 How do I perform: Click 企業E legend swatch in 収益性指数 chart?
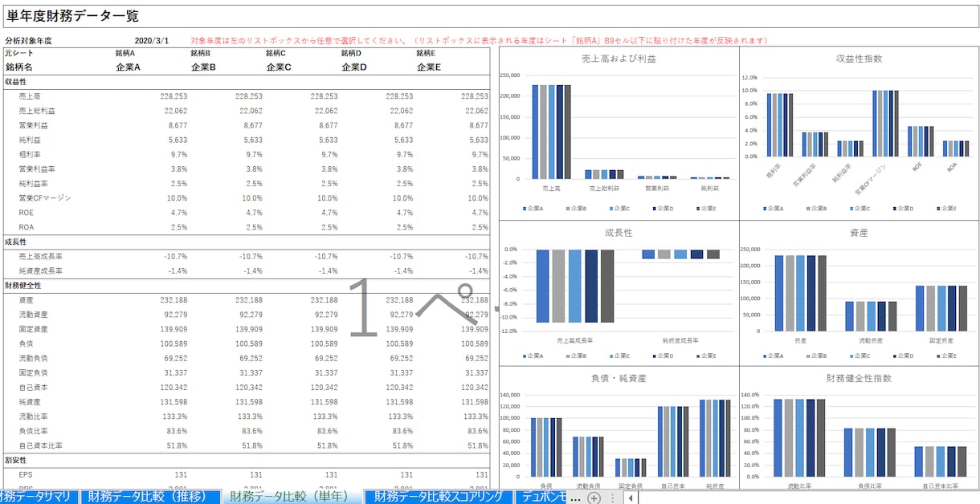937,209
